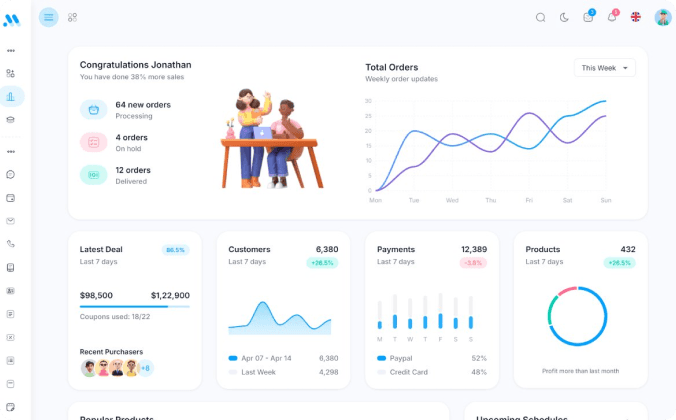Image resolution: width=676 pixels, height=420 pixels.
Task: Toggle the Credit Card legend entry
Action: [x=402, y=372]
